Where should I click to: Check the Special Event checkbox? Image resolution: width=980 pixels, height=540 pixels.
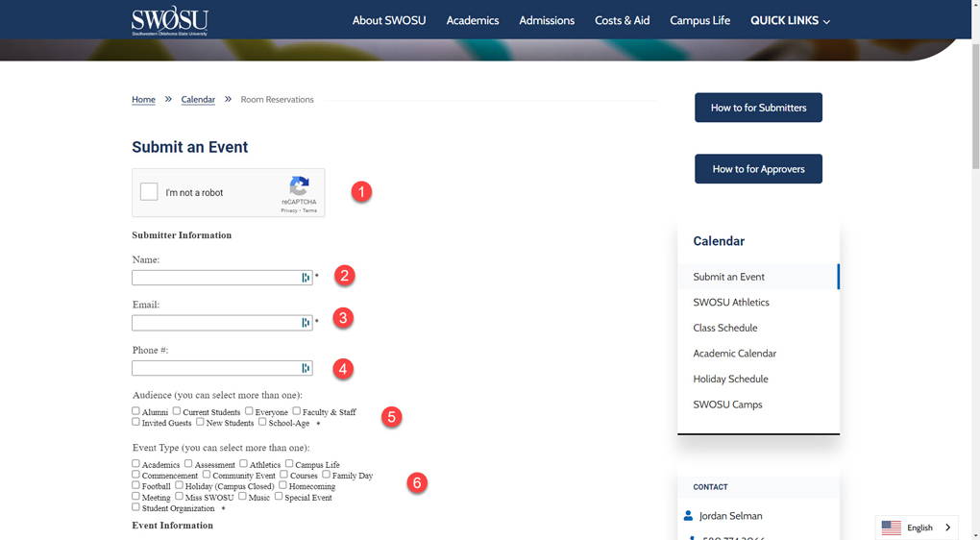tap(279, 496)
